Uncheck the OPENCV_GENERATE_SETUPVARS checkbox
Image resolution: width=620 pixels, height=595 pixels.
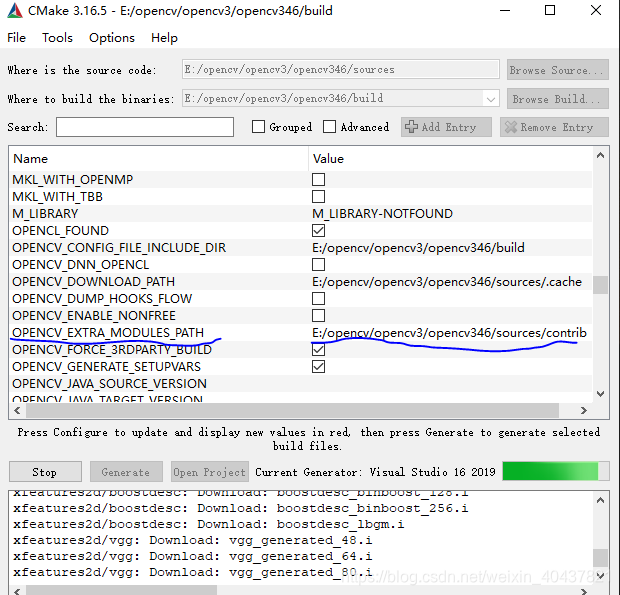point(318,366)
